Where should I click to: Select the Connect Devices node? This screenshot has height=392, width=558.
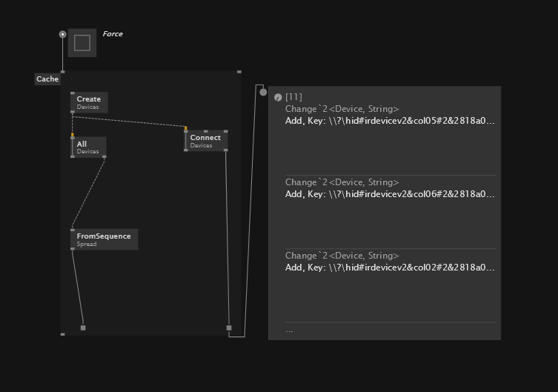tap(206, 141)
